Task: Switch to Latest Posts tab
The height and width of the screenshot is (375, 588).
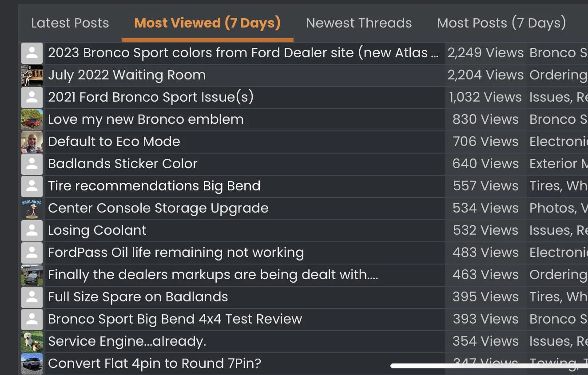Action: (70, 23)
